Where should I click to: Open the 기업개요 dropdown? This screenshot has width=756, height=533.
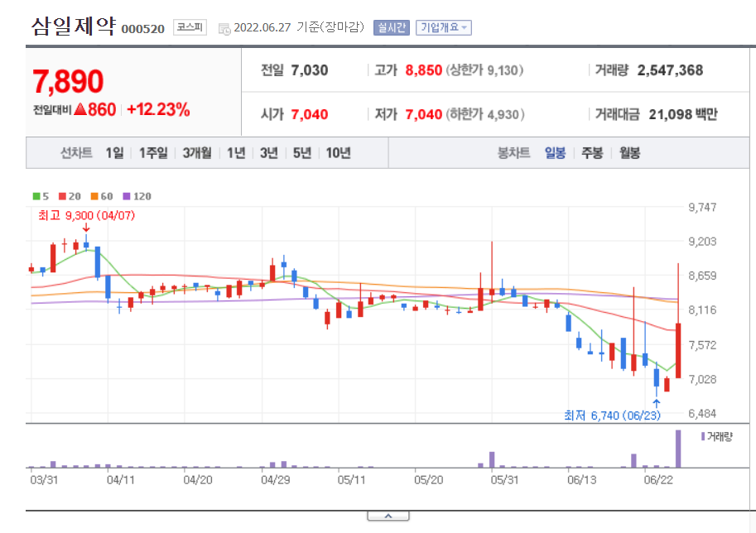pyautogui.click(x=444, y=27)
